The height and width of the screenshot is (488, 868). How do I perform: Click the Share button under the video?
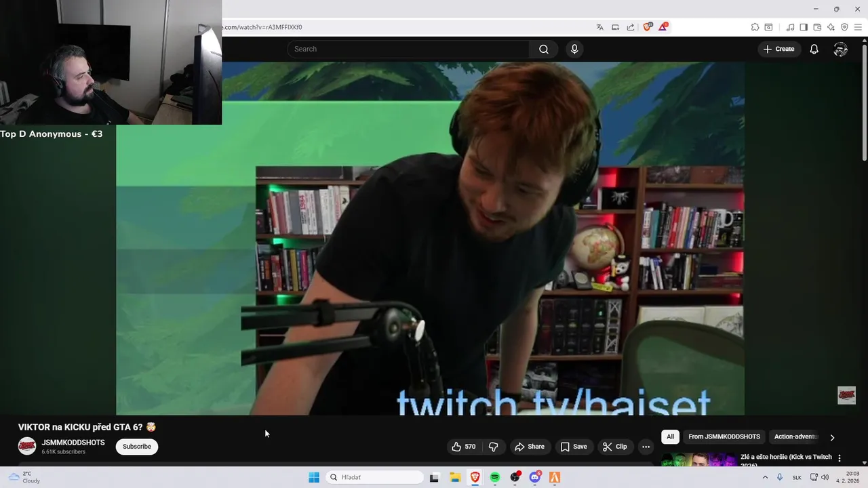530,447
